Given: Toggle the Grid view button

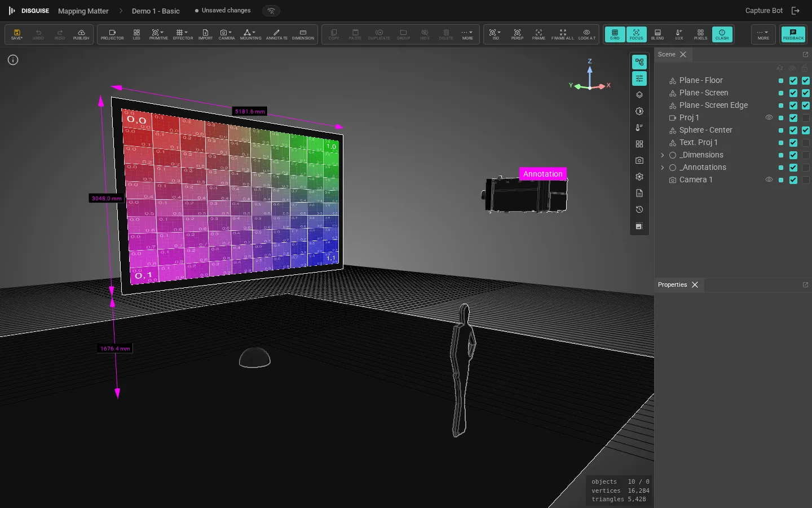Looking at the screenshot, I should 615,34.
